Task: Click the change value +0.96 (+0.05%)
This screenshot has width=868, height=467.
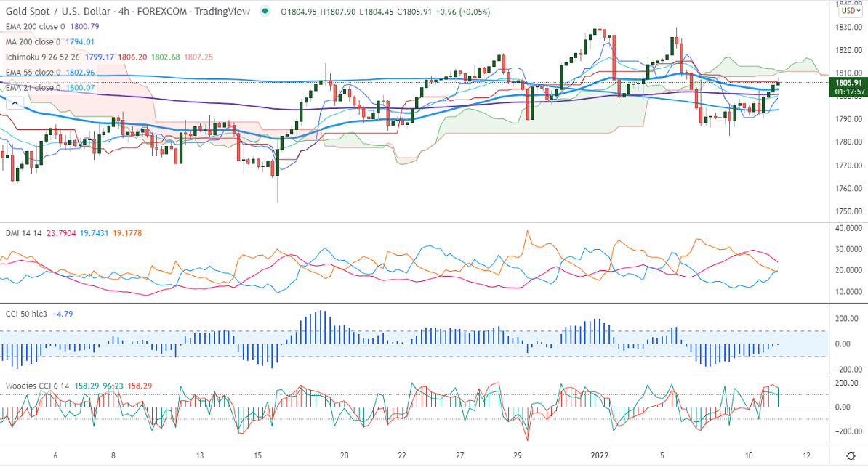Action: coord(463,12)
